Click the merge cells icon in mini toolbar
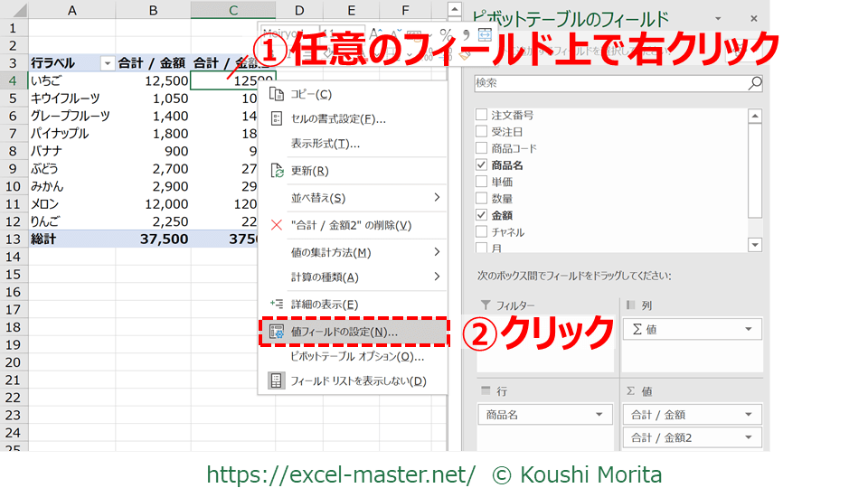Viewport: 868px width, 488px height. pos(485,34)
